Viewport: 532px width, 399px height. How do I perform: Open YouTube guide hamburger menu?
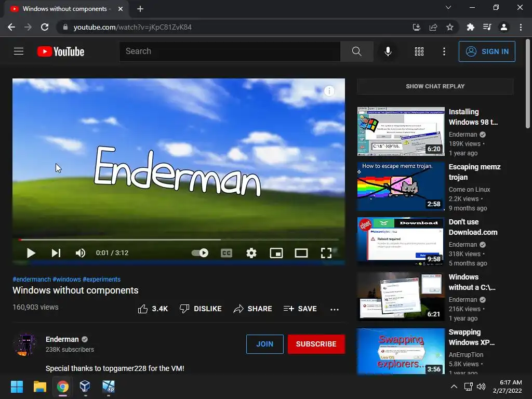pyautogui.click(x=19, y=51)
